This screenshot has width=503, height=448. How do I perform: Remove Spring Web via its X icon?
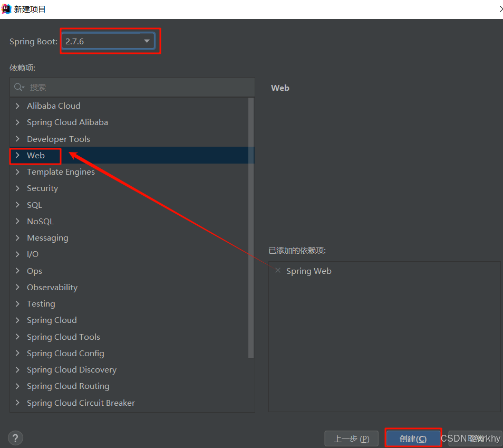tap(278, 270)
